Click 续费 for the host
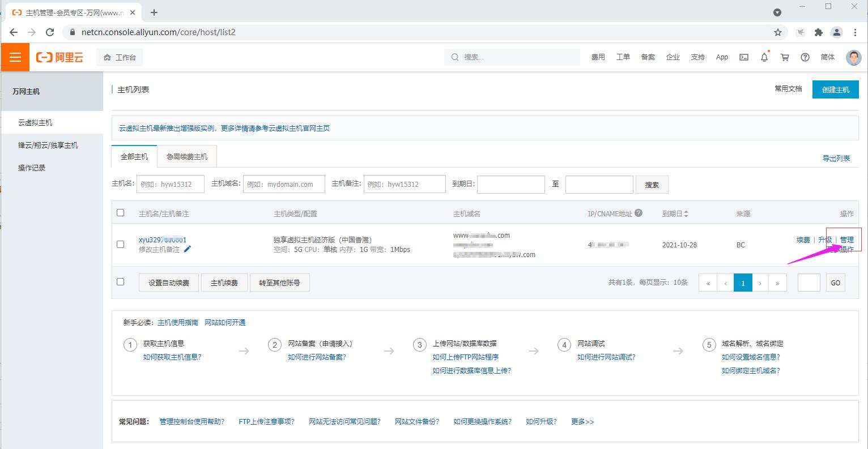 pyautogui.click(x=803, y=240)
